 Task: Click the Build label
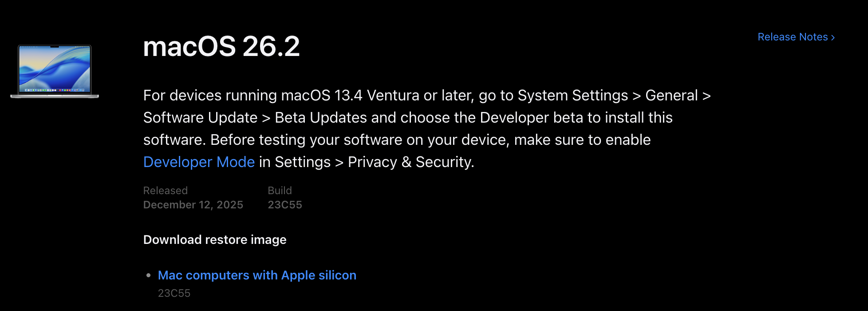[280, 190]
